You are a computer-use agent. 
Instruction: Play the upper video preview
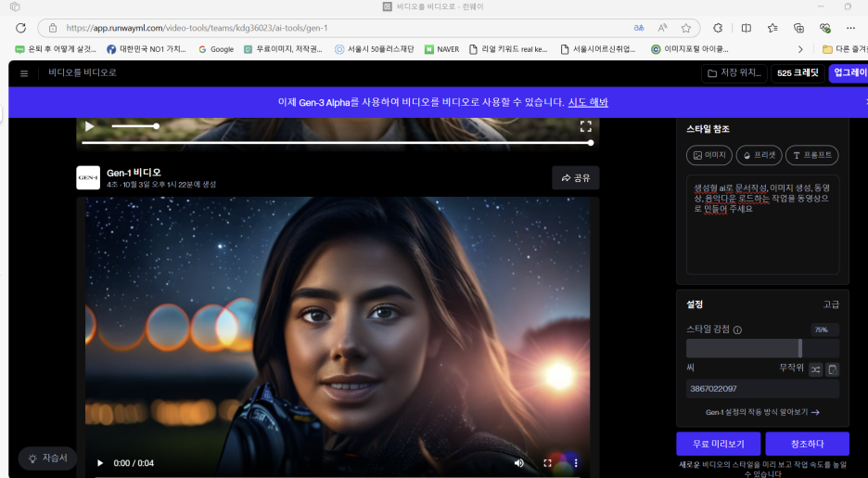click(90, 126)
